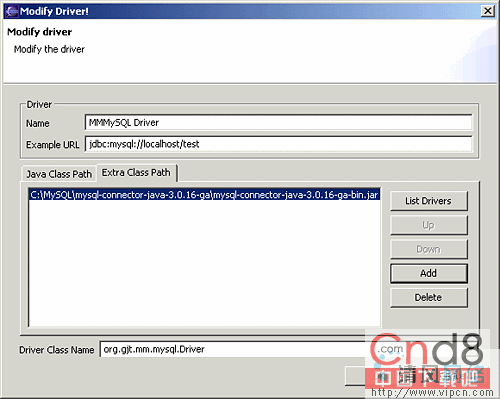Click the www.vipcn.com watermark link
Image resolution: width=500 pixels, height=399 pixels.
[432, 393]
